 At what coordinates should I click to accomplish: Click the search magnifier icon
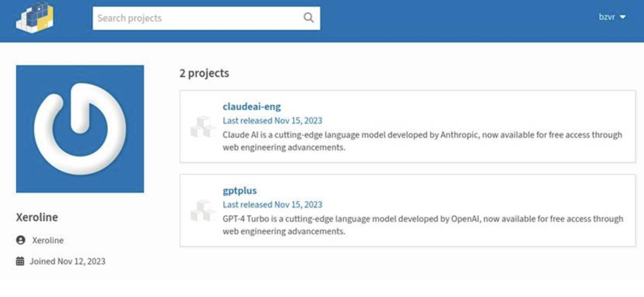point(308,18)
